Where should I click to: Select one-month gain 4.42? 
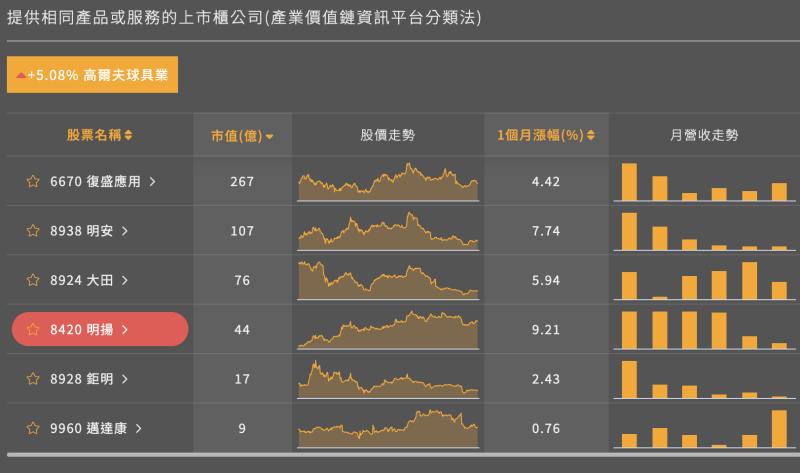click(546, 182)
